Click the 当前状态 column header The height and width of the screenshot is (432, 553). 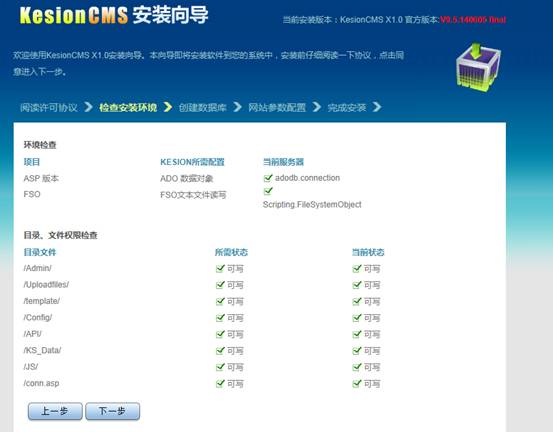tap(368, 252)
